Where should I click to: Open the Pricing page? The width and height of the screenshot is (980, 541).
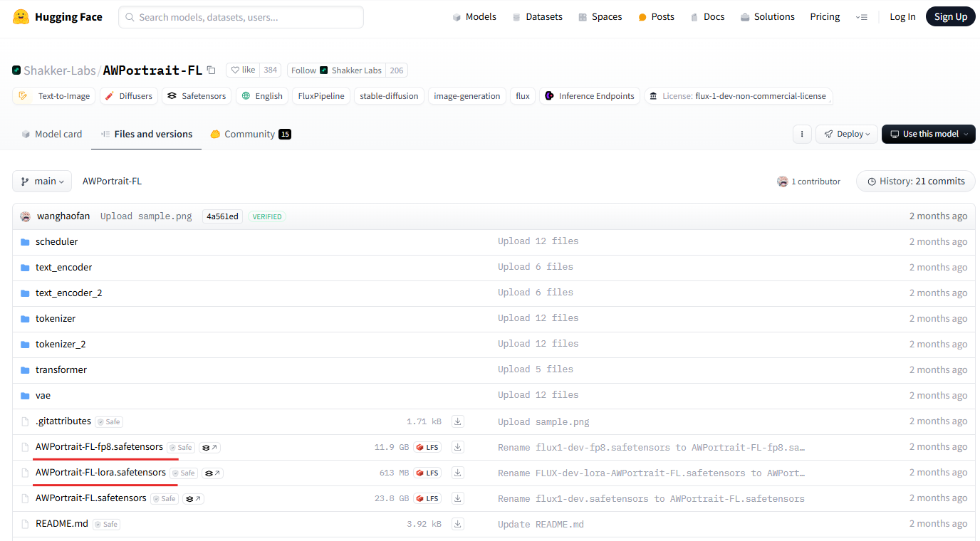tap(825, 16)
